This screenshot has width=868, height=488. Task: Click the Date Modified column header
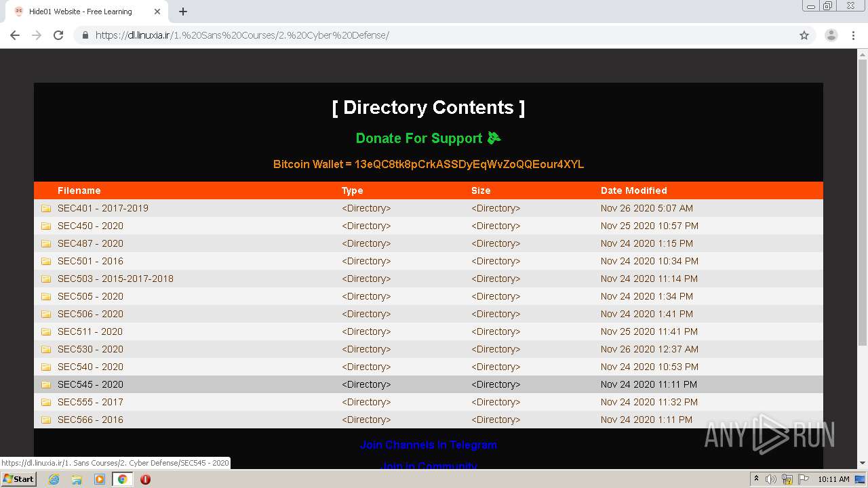click(634, 190)
